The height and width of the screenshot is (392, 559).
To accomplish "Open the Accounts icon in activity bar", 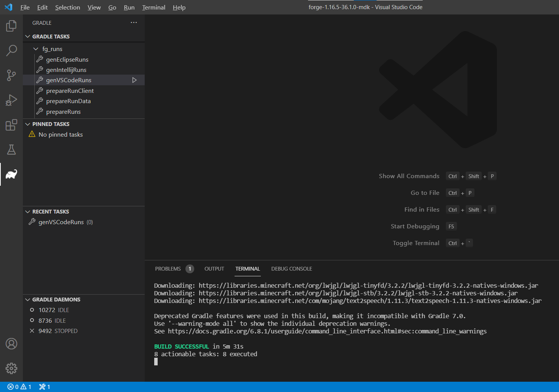I will 11,344.
